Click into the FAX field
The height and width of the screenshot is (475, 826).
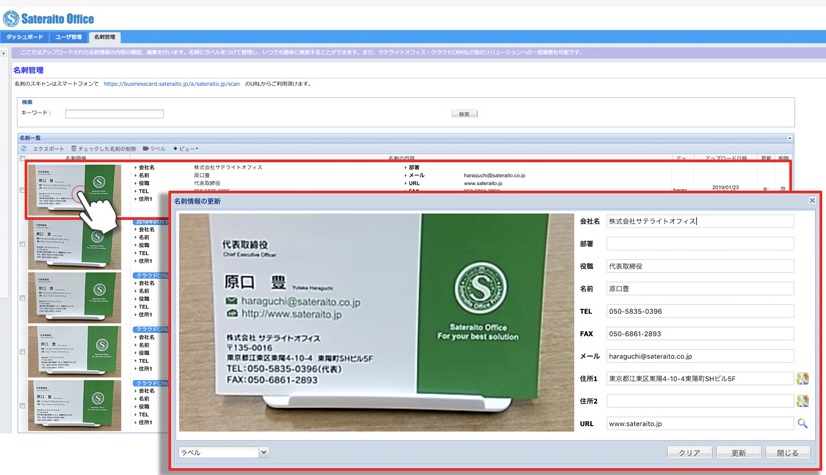[x=700, y=333]
